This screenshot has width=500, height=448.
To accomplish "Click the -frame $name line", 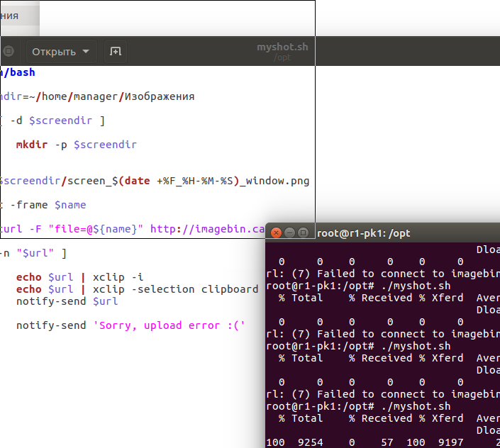I will (43, 205).
